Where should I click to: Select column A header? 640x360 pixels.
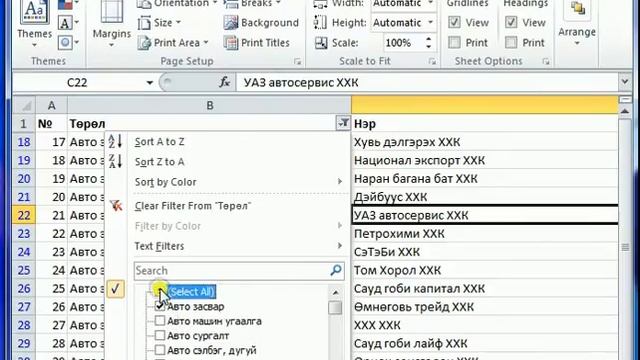click(x=51, y=106)
